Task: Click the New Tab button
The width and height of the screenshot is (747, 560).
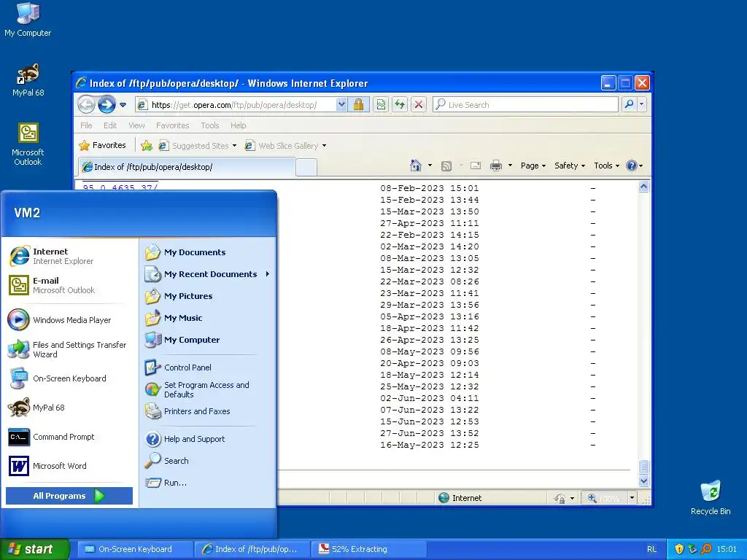Action: pos(306,167)
